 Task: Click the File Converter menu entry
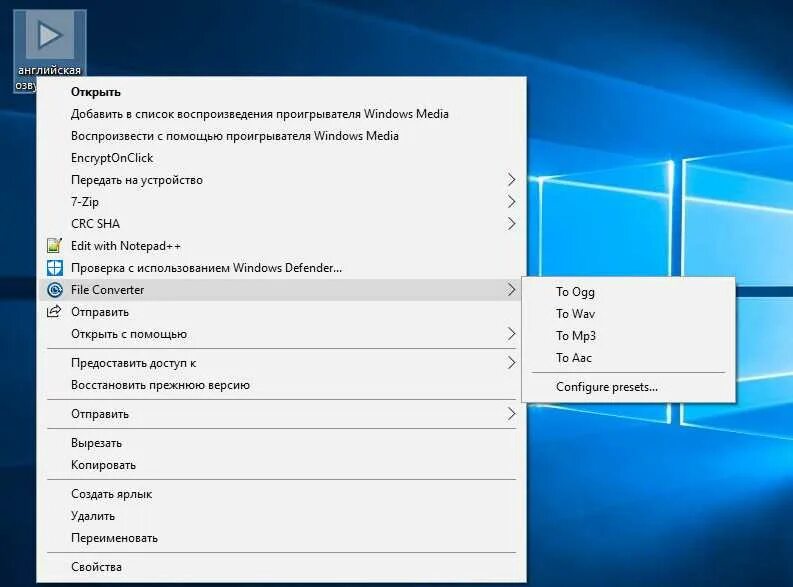(x=282, y=290)
